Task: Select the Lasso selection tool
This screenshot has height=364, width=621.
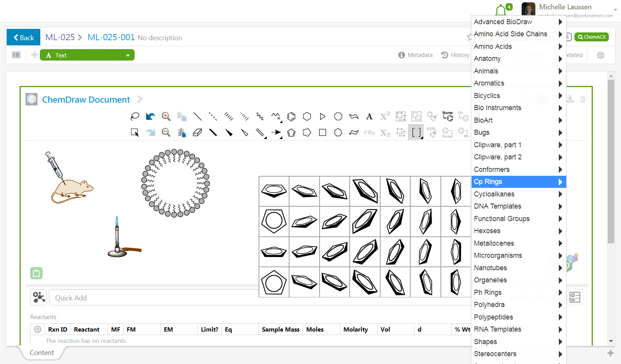Action: tap(135, 116)
